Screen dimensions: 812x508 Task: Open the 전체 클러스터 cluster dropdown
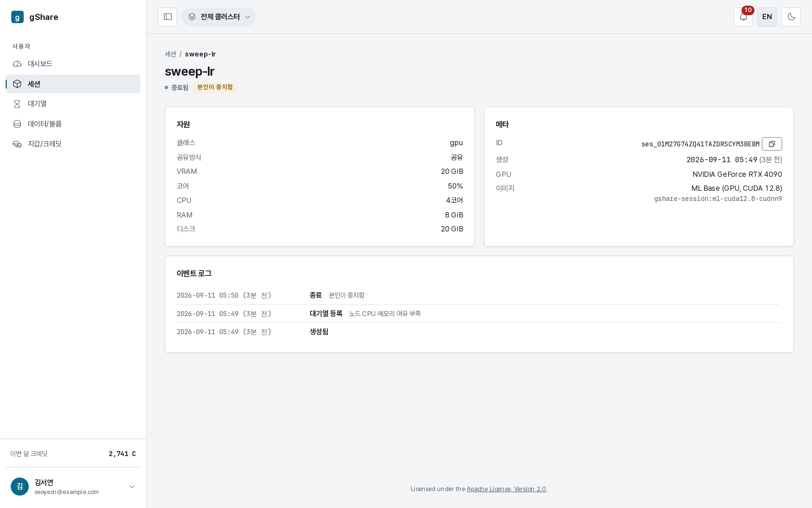point(219,17)
